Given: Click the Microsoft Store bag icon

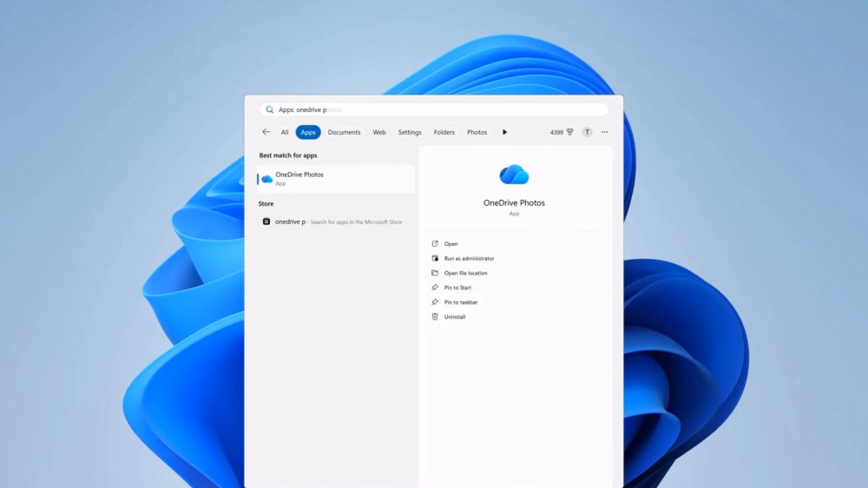Looking at the screenshot, I should [266, 221].
